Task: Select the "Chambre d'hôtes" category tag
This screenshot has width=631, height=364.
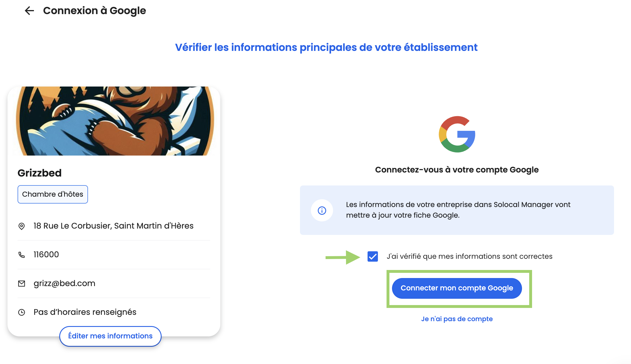Action: [53, 194]
